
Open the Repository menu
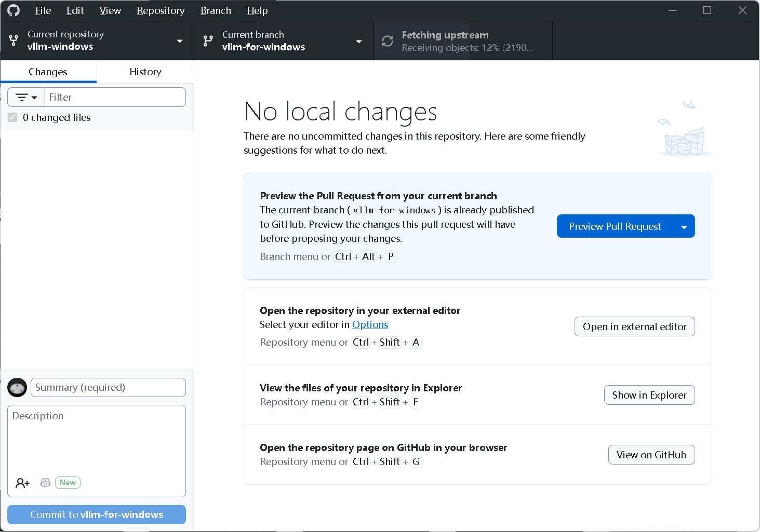coord(161,10)
